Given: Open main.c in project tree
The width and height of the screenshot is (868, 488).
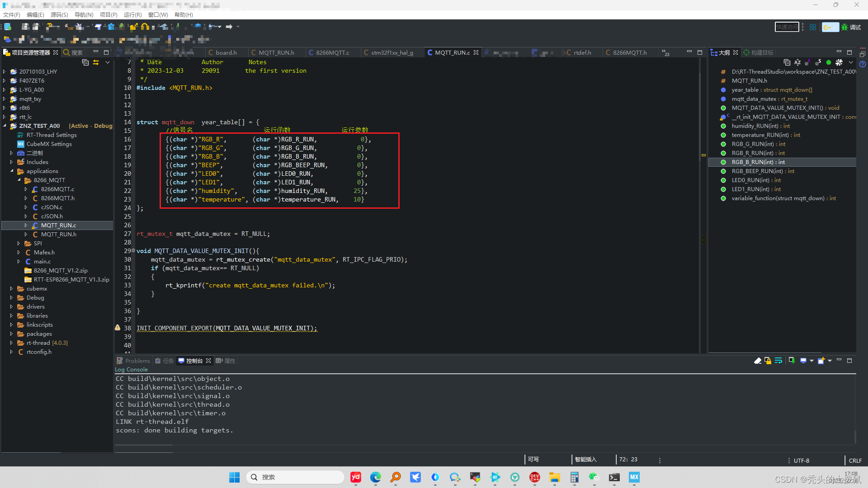Looking at the screenshot, I should coord(42,262).
